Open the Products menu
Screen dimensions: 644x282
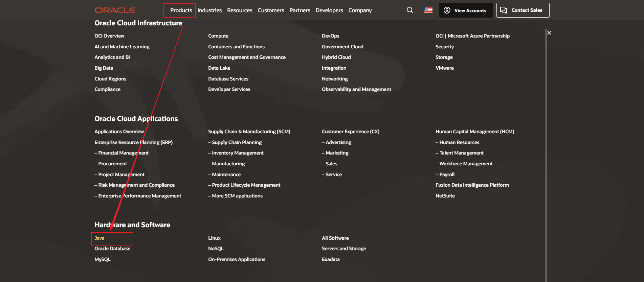tap(181, 10)
